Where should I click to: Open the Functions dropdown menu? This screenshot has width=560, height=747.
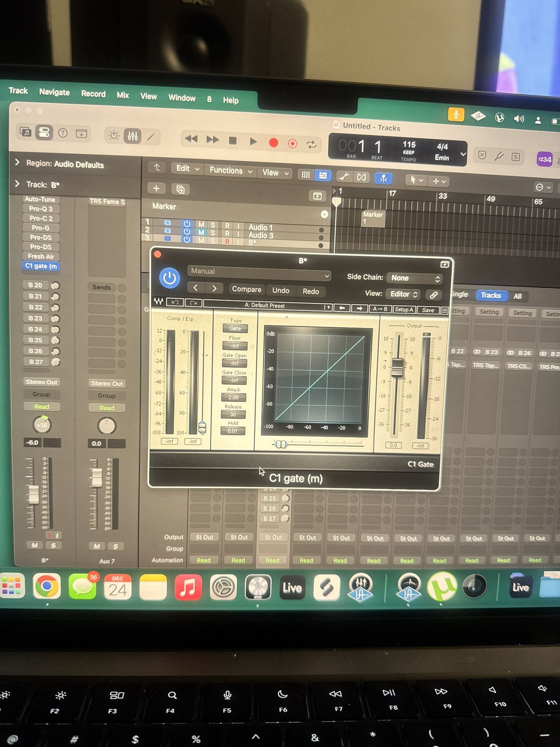point(231,171)
